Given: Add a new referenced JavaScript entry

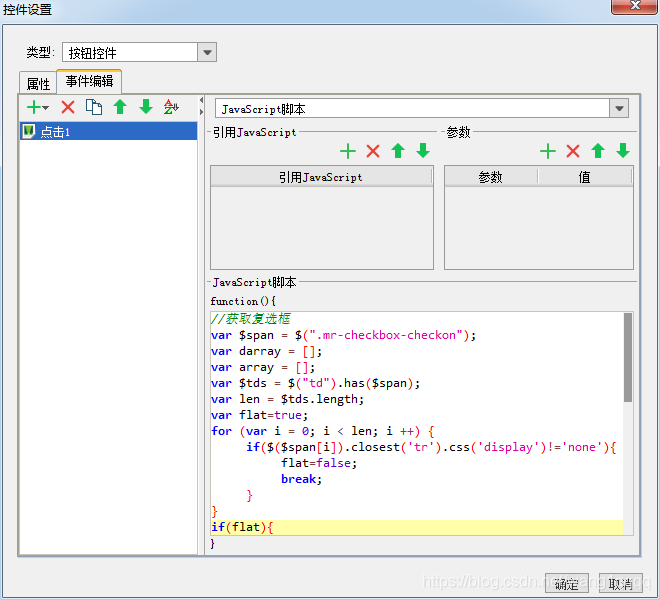Looking at the screenshot, I should tap(348, 151).
